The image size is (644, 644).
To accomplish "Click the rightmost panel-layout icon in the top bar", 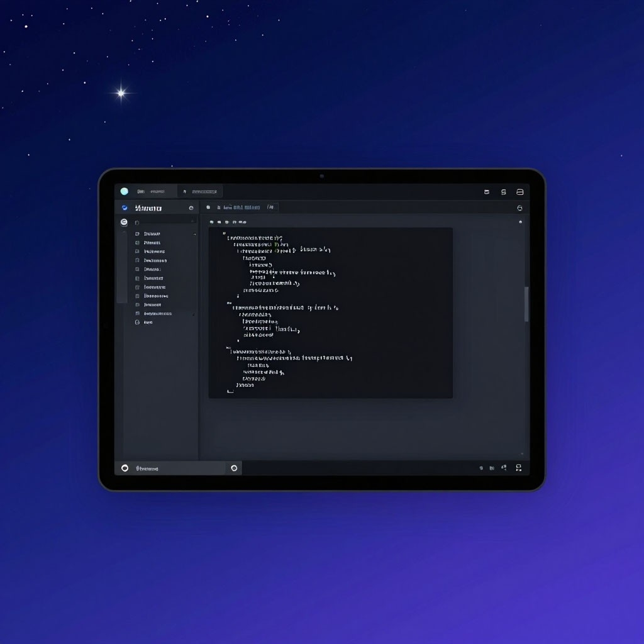I will [519, 192].
